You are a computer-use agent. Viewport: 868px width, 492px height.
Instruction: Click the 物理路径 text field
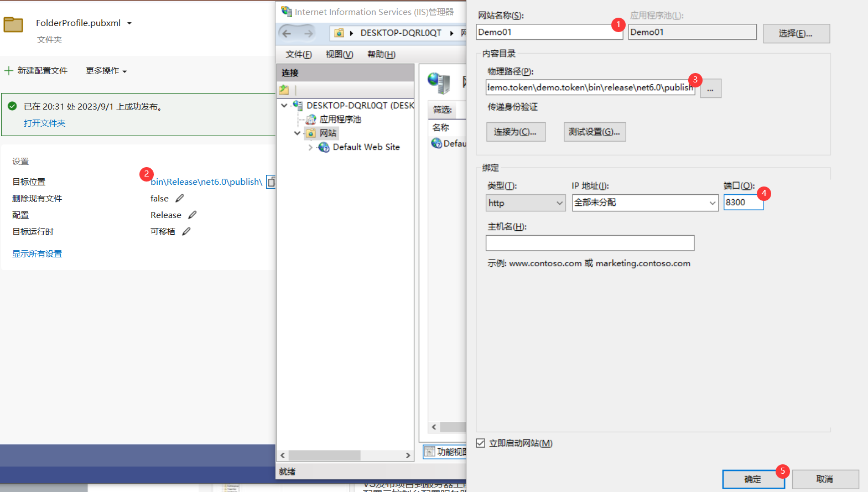point(590,87)
